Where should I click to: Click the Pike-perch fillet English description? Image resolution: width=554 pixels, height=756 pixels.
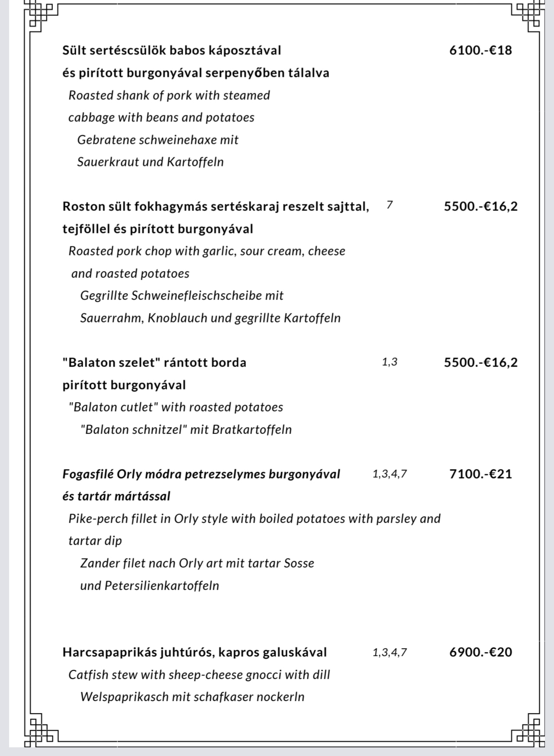tap(254, 530)
